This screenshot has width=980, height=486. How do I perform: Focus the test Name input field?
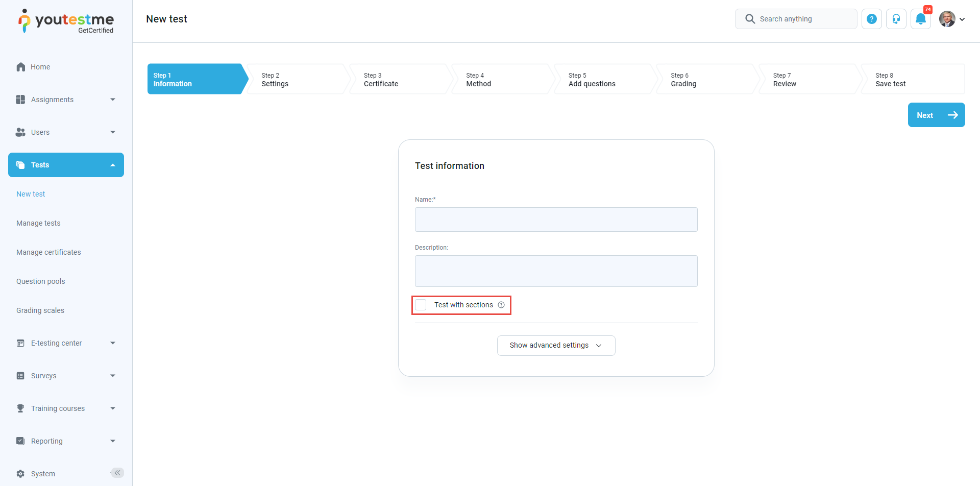556,220
